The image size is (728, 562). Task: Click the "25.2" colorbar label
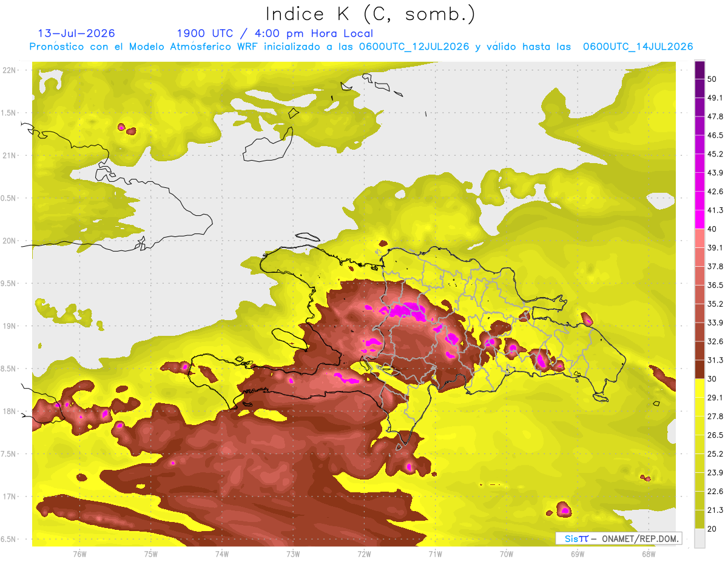coord(715,453)
